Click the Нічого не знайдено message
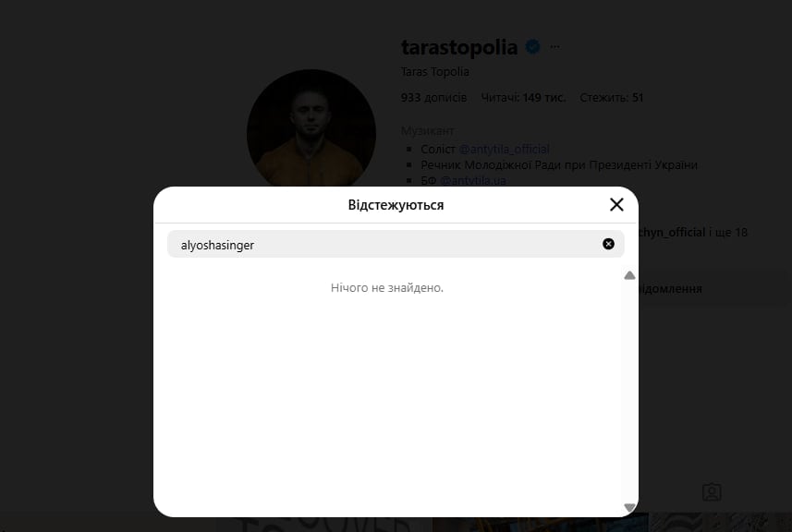Viewport: 792px width, 532px height. 387,287
